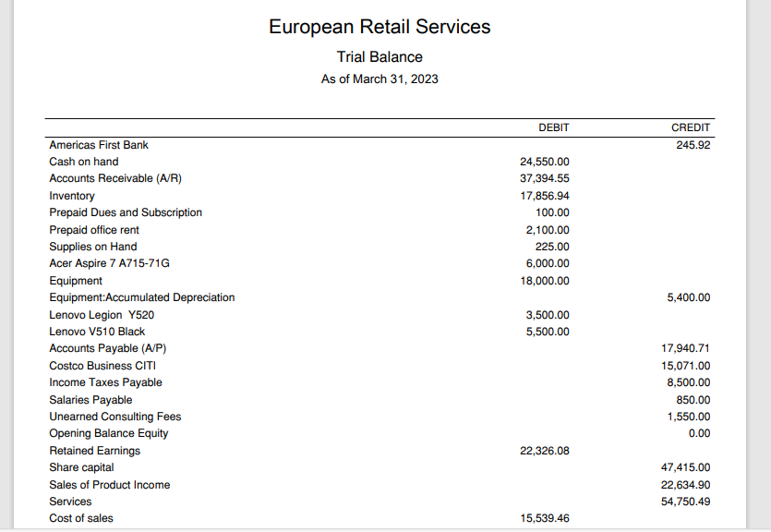Click the DEBIT column header
This screenshot has width=771, height=532.
[554, 127]
